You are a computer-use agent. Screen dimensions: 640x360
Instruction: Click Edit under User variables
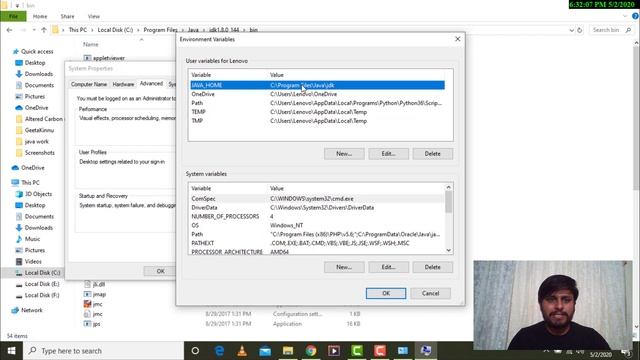[388, 153]
